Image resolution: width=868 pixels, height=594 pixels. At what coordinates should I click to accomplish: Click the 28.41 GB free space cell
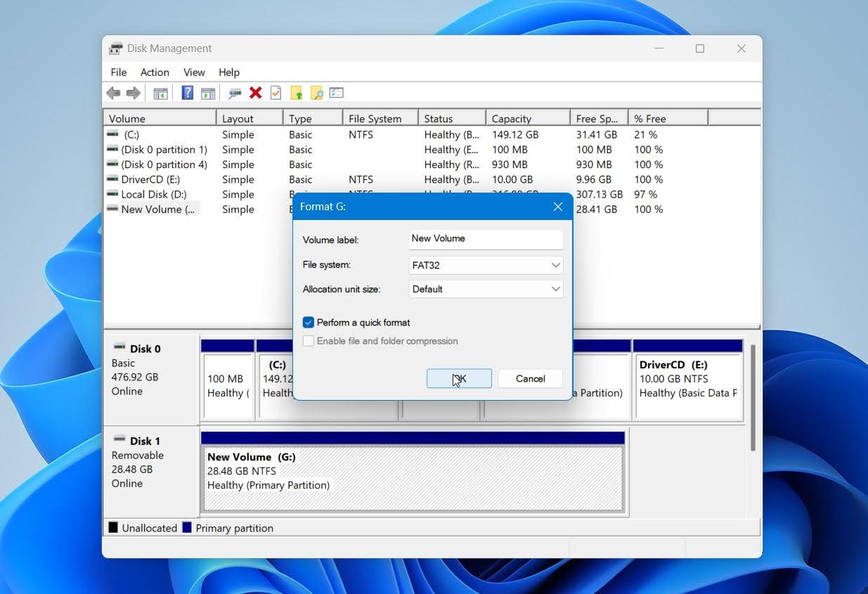(597, 209)
